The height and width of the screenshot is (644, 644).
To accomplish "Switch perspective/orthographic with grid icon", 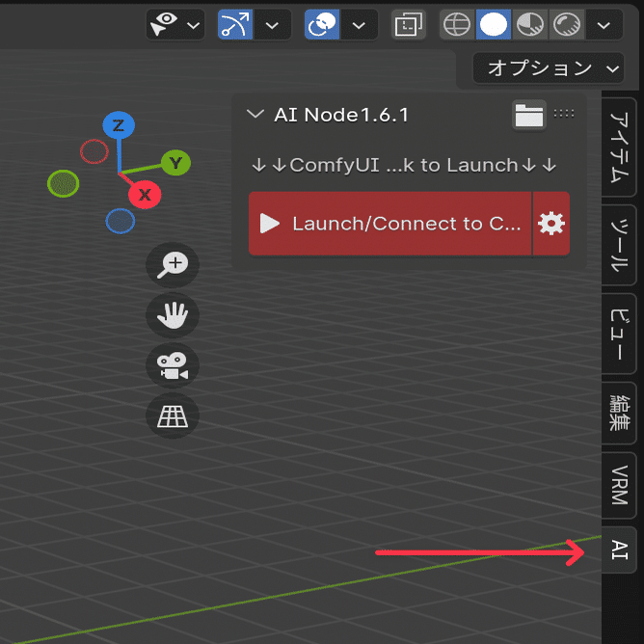I will (x=173, y=416).
